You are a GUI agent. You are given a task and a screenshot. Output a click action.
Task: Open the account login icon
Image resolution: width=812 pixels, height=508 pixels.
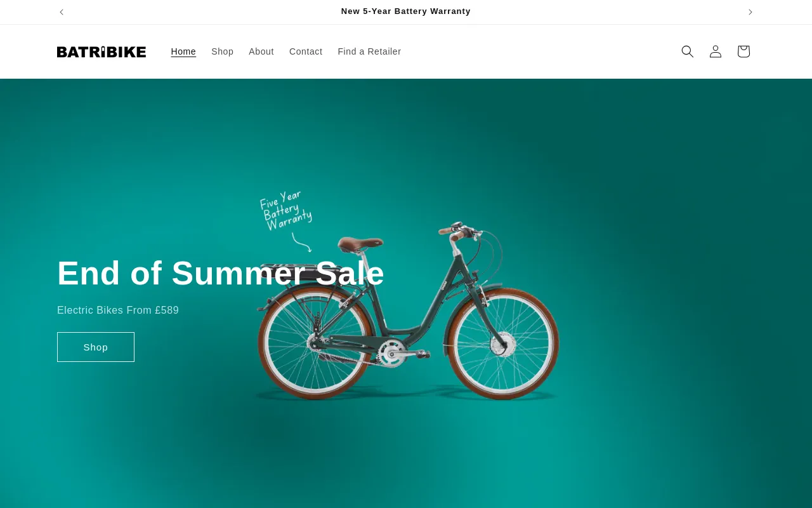click(x=716, y=51)
